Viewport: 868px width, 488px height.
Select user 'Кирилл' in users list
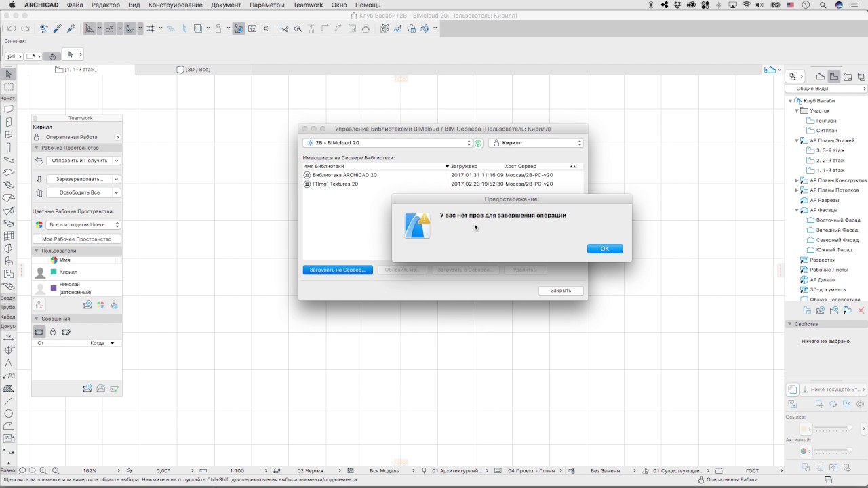(x=77, y=272)
